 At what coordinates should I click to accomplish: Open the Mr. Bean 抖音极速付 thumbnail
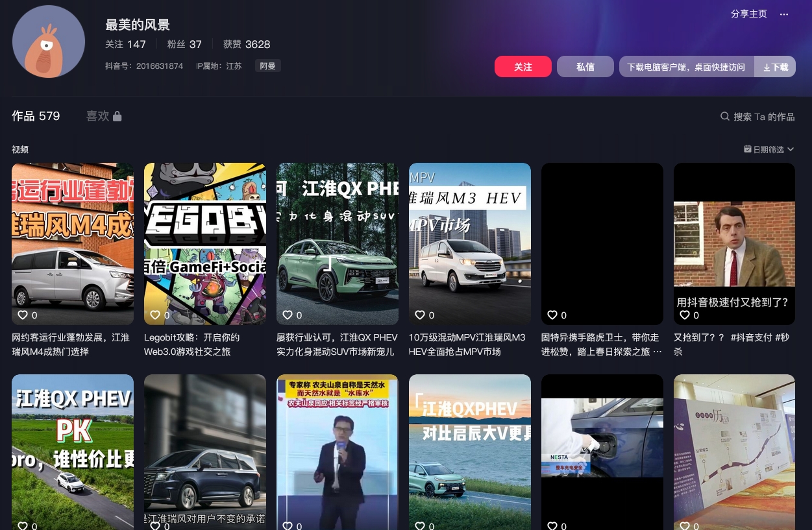[x=734, y=244]
